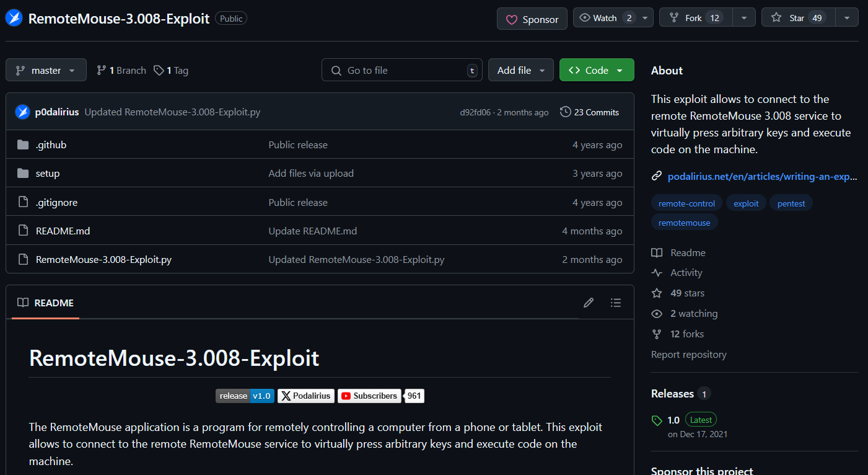Click the green tag icon beside release 1.0
This screenshot has width=868, height=475.
(657, 420)
